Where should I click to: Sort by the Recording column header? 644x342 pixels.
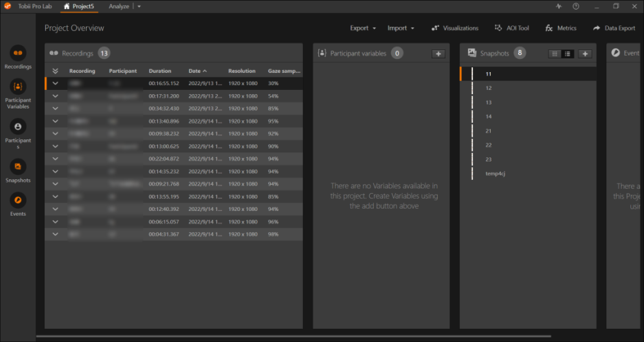point(82,71)
